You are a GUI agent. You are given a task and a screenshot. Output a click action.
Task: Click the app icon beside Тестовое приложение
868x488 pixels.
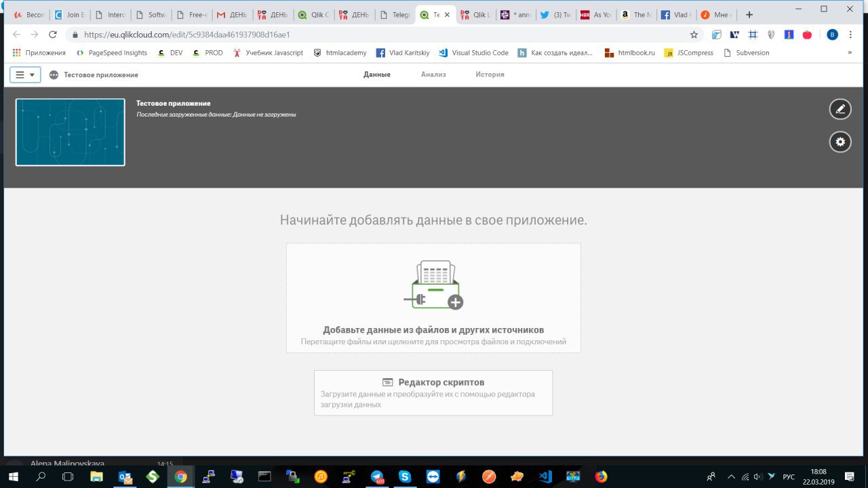pyautogui.click(x=54, y=75)
